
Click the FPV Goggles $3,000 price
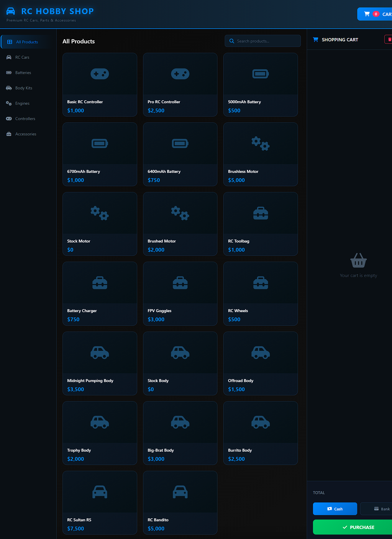[x=156, y=320]
